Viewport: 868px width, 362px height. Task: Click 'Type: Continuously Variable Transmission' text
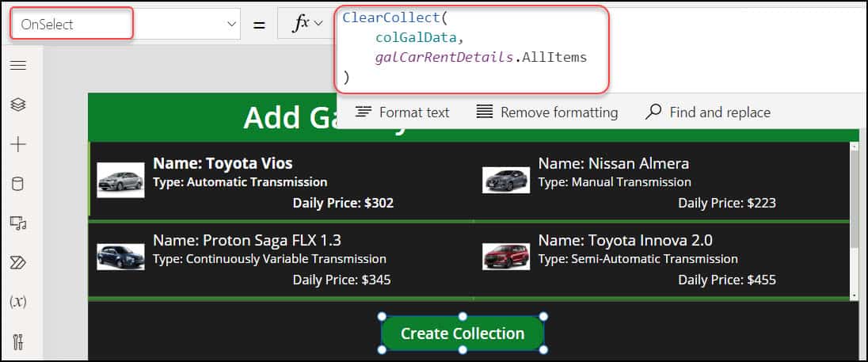click(269, 259)
